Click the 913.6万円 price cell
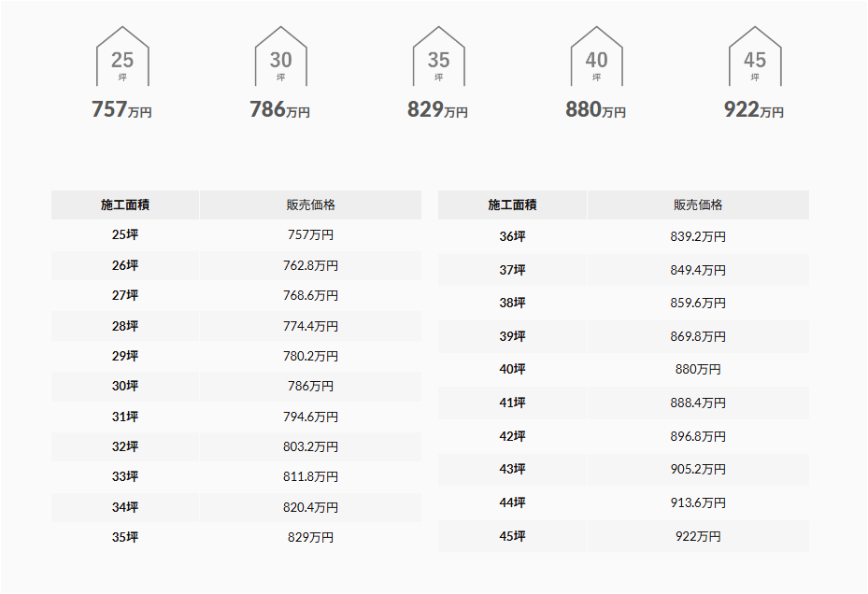The image size is (868, 594). point(698,502)
